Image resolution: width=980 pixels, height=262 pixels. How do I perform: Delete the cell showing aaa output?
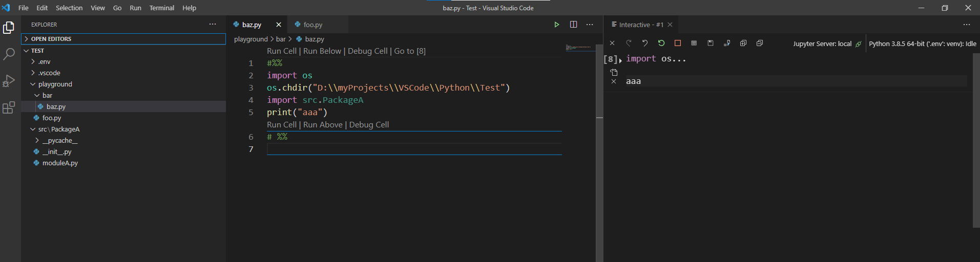click(x=614, y=81)
